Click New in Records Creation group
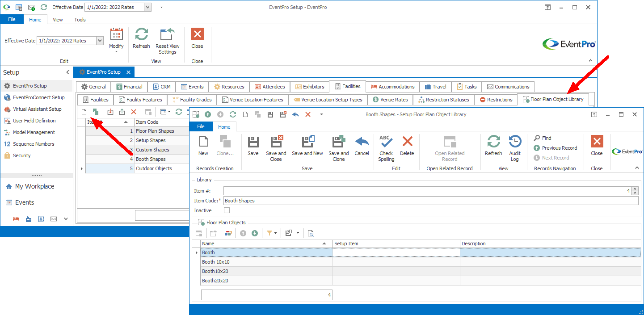Image resolution: width=644 pixels, height=315 pixels. click(x=203, y=146)
